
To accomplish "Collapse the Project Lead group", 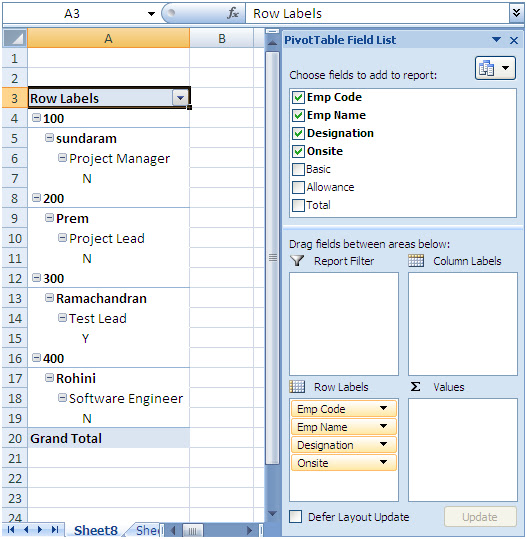I will (62, 238).
